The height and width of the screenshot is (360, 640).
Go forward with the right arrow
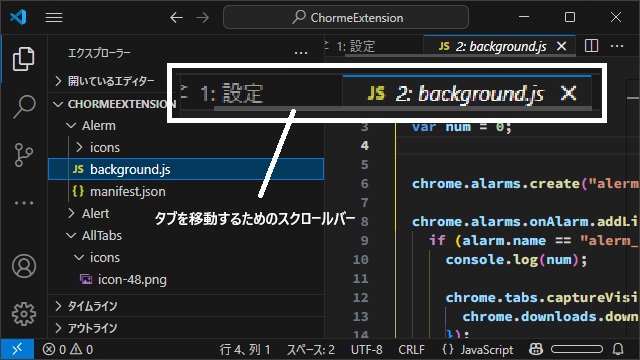202,18
